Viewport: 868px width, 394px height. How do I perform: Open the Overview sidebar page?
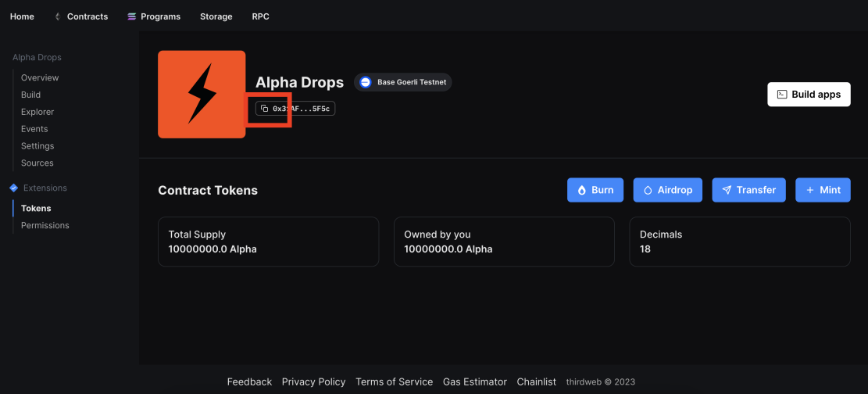point(40,77)
